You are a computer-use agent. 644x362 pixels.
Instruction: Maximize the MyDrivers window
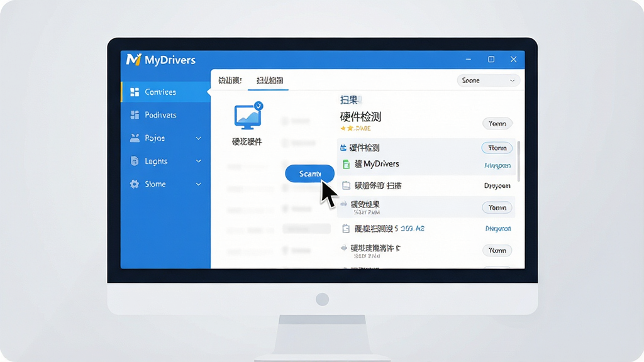[x=491, y=60]
